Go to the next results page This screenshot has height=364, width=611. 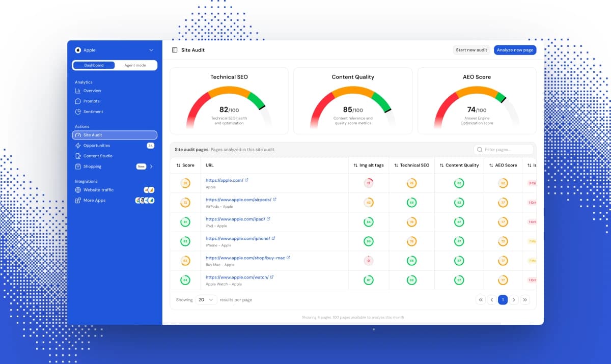coord(514,300)
